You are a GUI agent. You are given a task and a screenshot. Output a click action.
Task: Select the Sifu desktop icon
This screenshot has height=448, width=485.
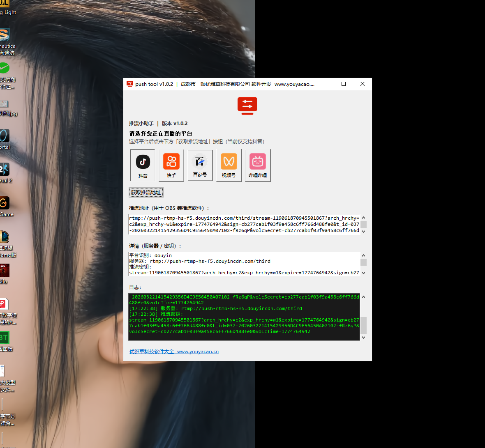5,274
